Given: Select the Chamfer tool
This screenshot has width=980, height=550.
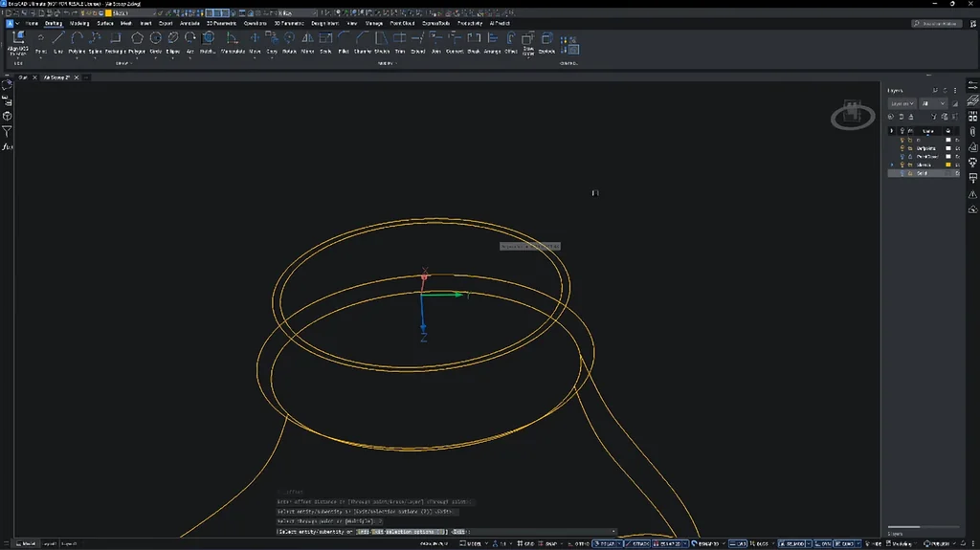Looking at the screenshot, I should pyautogui.click(x=363, y=42).
